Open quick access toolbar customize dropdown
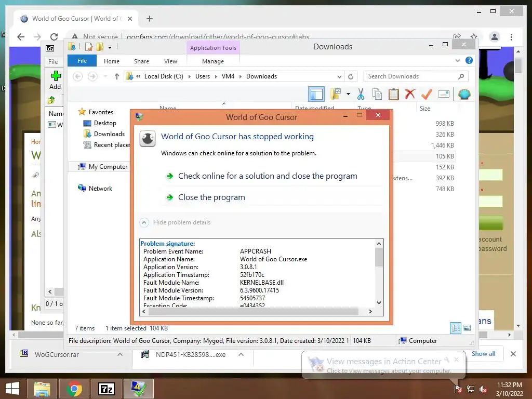 pos(110,47)
